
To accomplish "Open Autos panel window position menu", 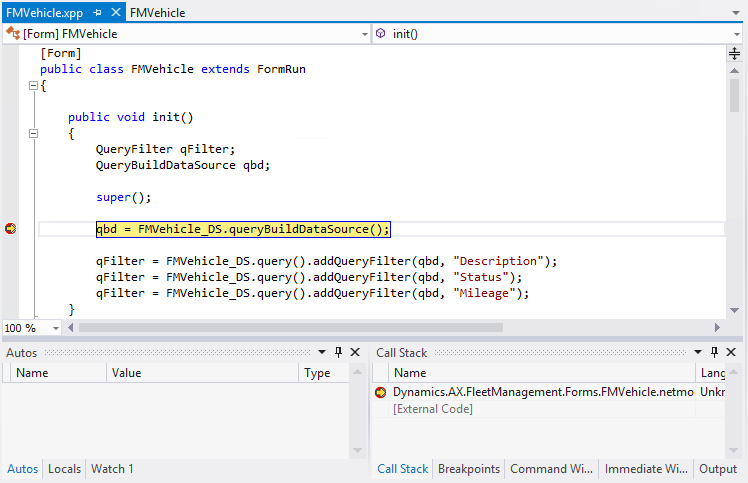I will (x=322, y=353).
